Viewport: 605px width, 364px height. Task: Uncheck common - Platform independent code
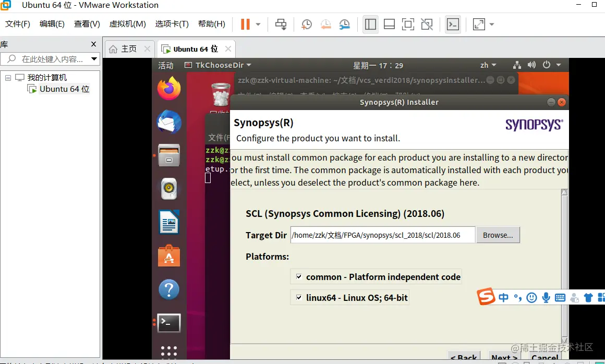299,277
